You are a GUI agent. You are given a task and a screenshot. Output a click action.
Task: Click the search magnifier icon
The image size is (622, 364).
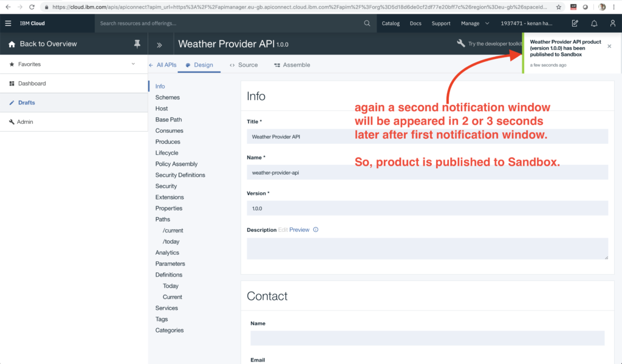(x=367, y=24)
